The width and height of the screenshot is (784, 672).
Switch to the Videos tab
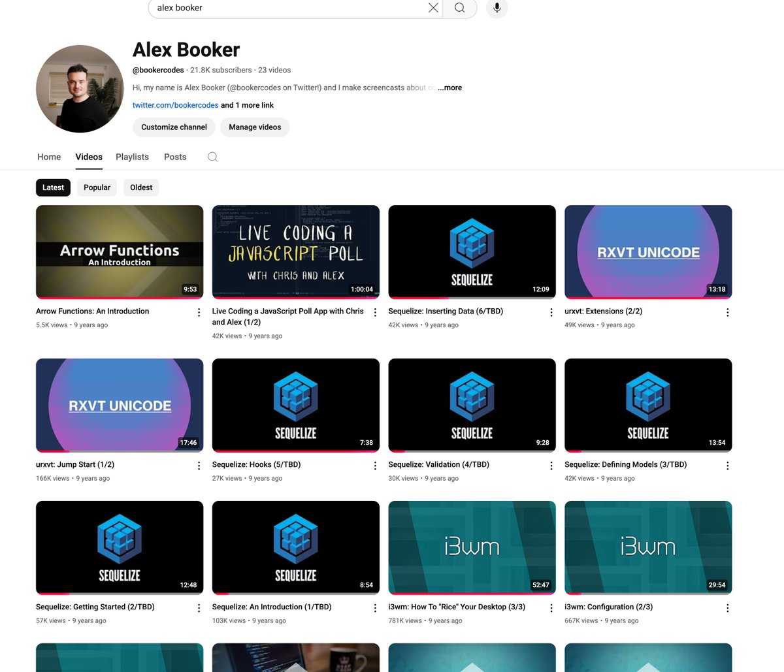(x=89, y=157)
